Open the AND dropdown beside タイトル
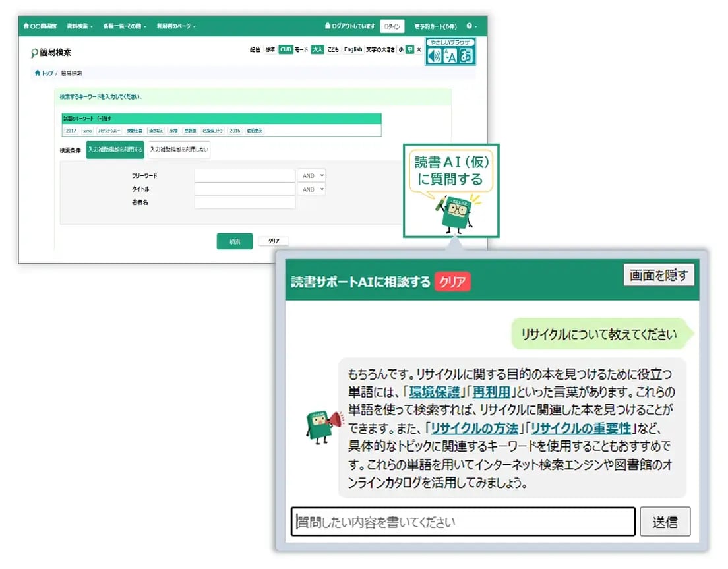 (311, 189)
